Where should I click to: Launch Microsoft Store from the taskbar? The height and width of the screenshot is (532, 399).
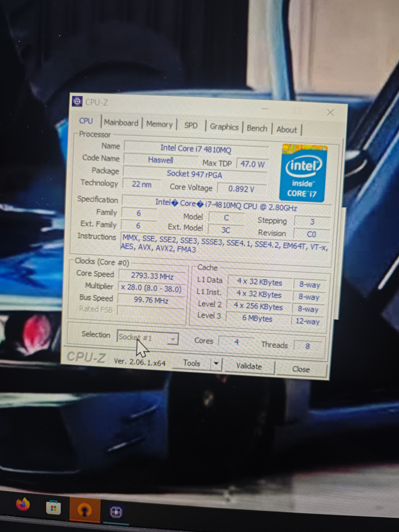point(53,507)
